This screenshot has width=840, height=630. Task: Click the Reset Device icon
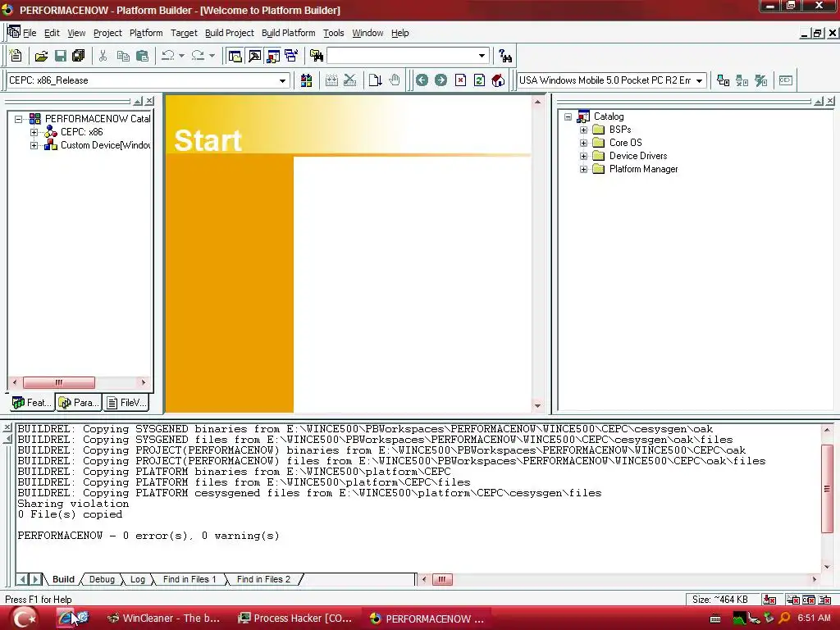coord(760,81)
